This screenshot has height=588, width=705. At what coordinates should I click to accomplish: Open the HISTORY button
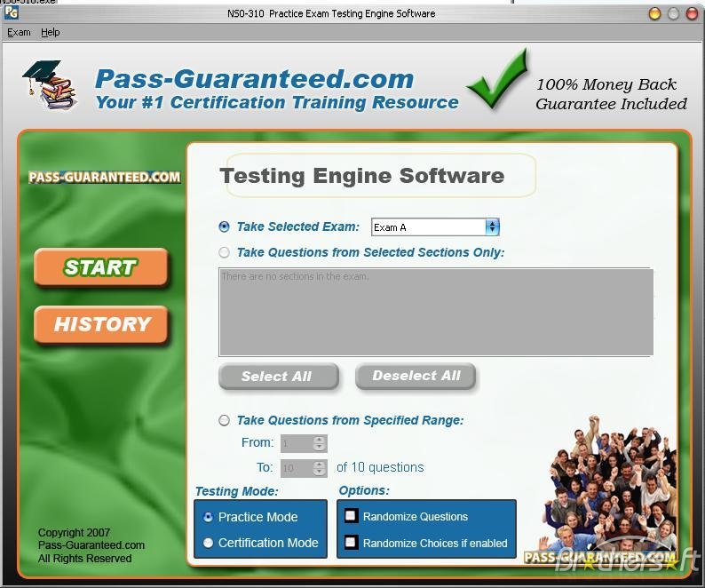tap(100, 324)
